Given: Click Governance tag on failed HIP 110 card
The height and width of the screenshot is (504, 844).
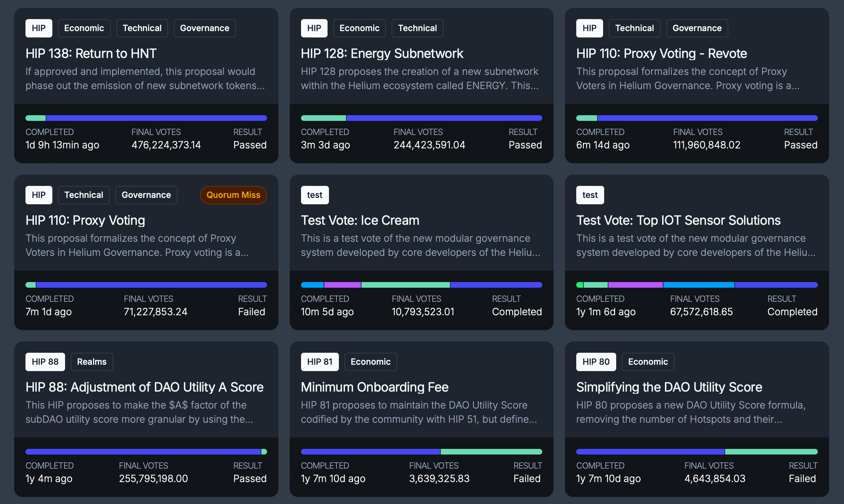Looking at the screenshot, I should pos(146,195).
